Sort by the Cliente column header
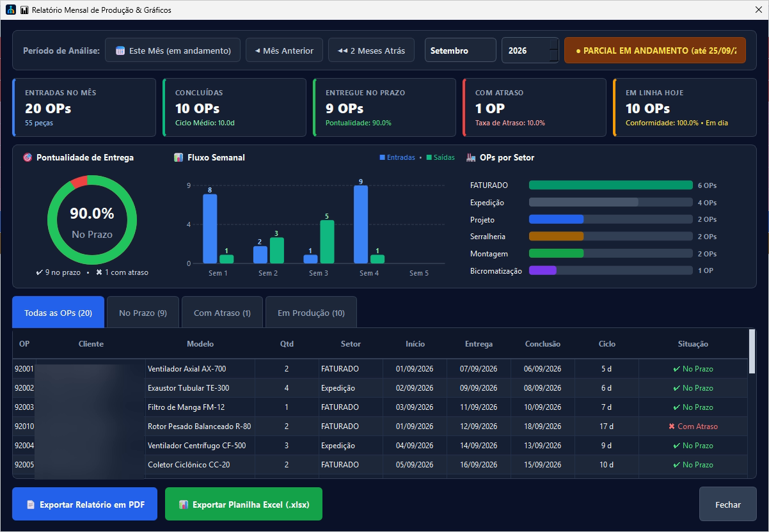769x532 pixels. click(91, 344)
